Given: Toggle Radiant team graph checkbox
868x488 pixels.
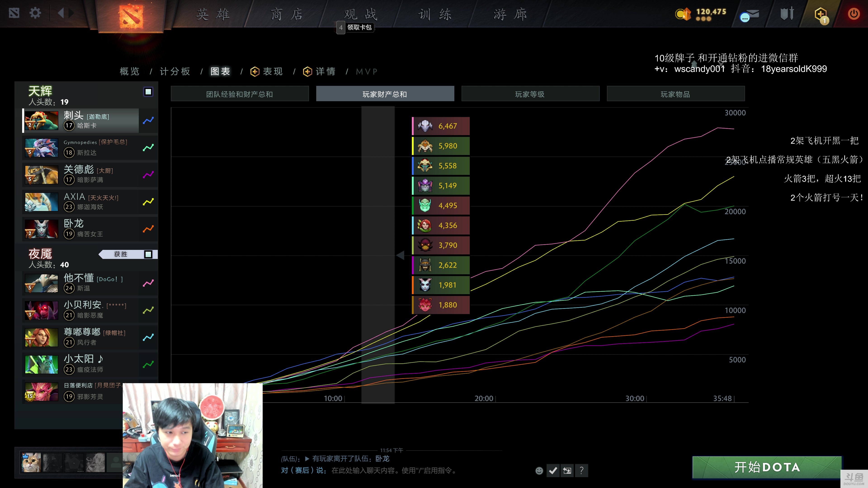Looking at the screenshot, I should point(148,91).
